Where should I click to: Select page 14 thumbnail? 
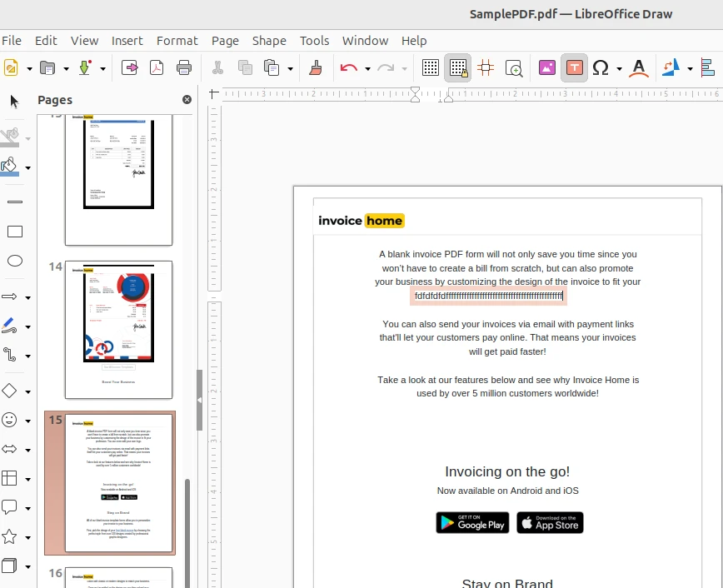click(x=118, y=329)
